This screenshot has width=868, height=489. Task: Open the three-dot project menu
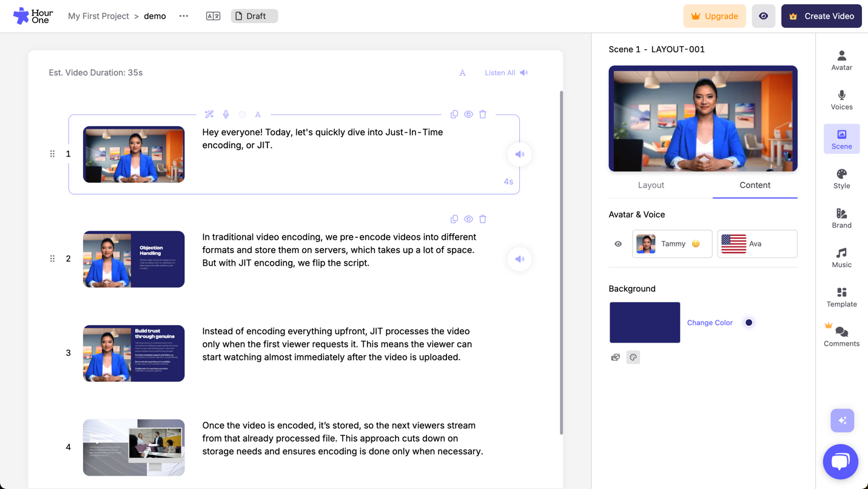(184, 16)
